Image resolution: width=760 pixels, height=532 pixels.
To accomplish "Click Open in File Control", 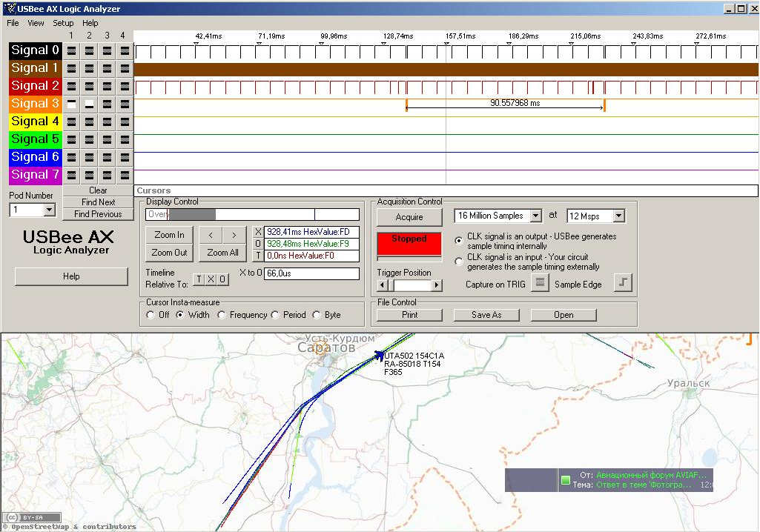I will pos(564,315).
